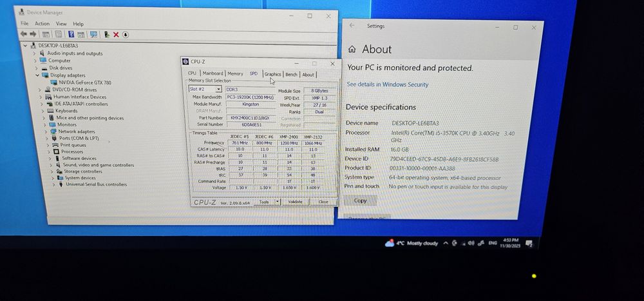Click the volume speaker icon in system tray

pos(471,243)
